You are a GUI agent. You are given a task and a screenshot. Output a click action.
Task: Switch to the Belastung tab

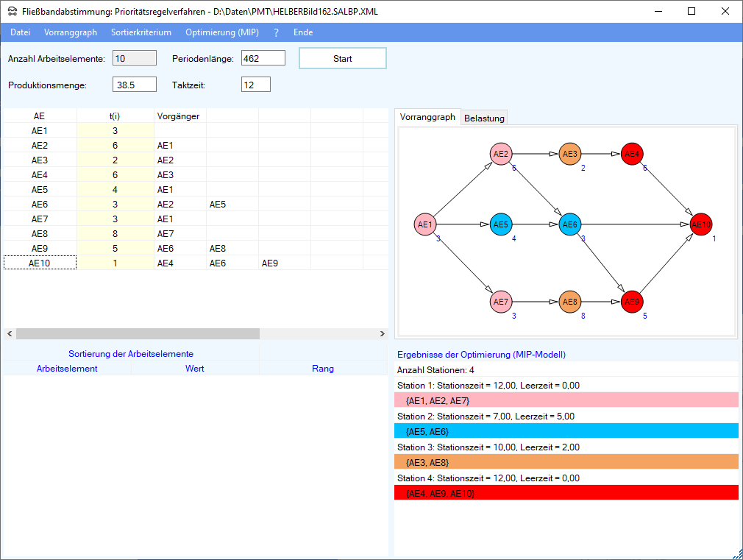click(x=484, y=118)
